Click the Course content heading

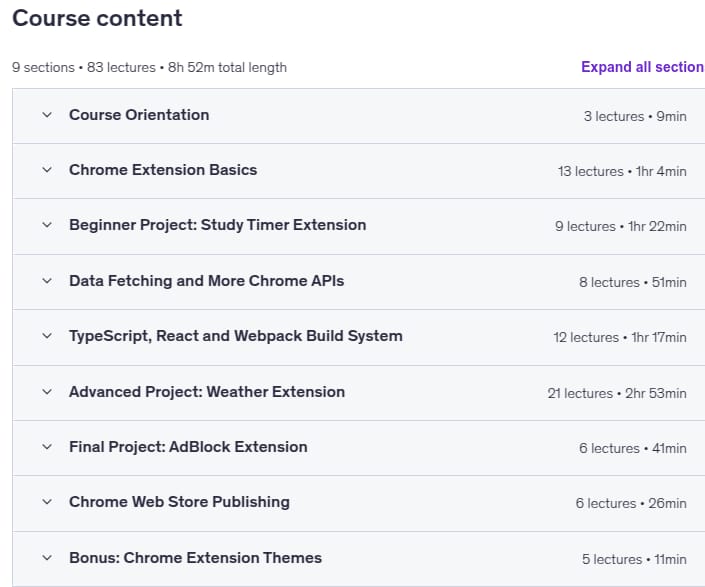click(97, 18)
